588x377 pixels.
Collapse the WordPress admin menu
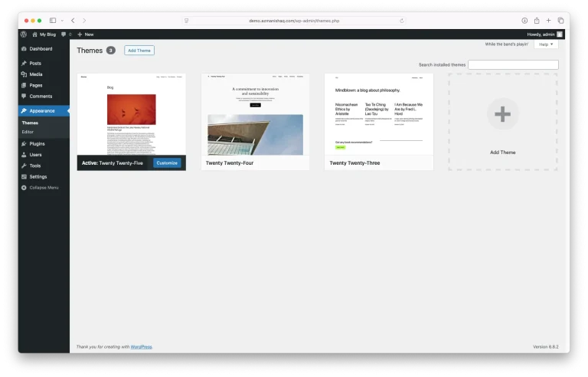(x=43, y=188)
